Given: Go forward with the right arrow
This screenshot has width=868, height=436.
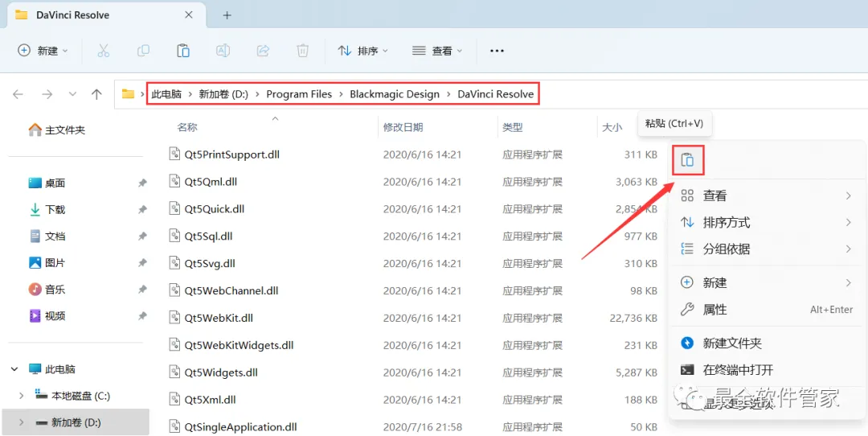Looking at the screenshot, I should tap(47, 94).
